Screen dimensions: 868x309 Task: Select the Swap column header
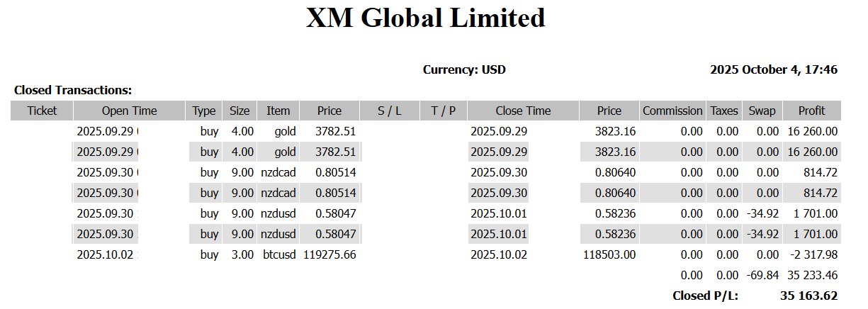762,111
